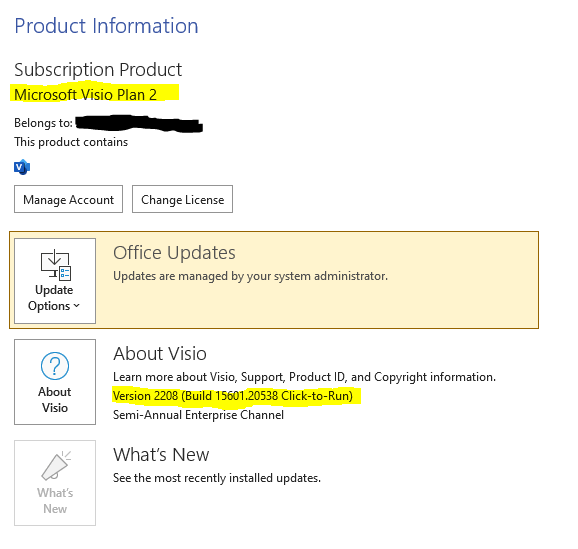Open the Update Options dropdown
Viewport: 578px width, 549px height.
coord(55,281)
